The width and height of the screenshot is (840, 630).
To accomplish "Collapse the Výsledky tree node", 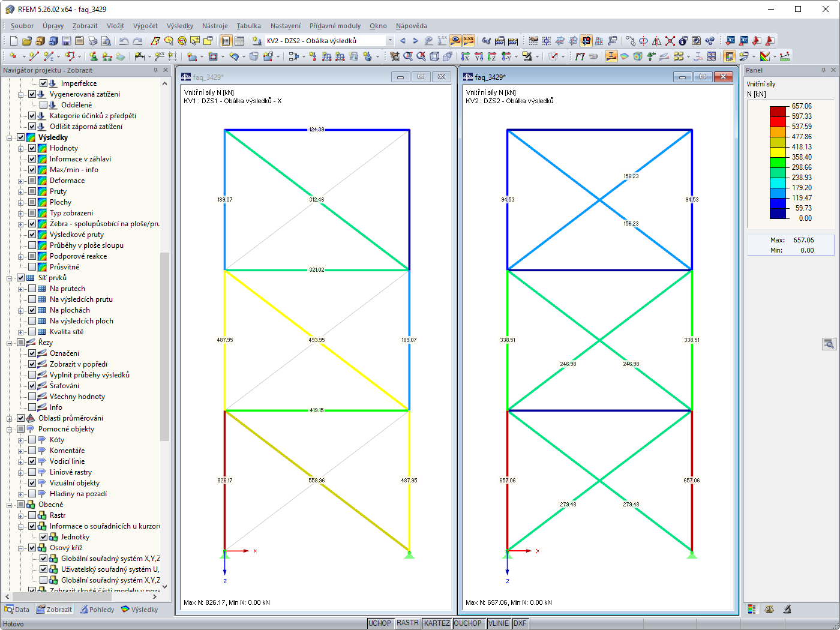I will 10,137.
